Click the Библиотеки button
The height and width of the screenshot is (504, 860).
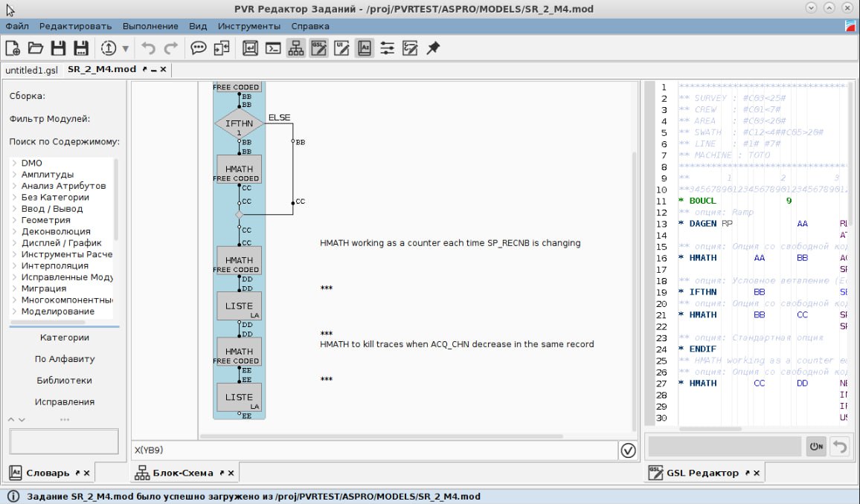coord(64,381)
